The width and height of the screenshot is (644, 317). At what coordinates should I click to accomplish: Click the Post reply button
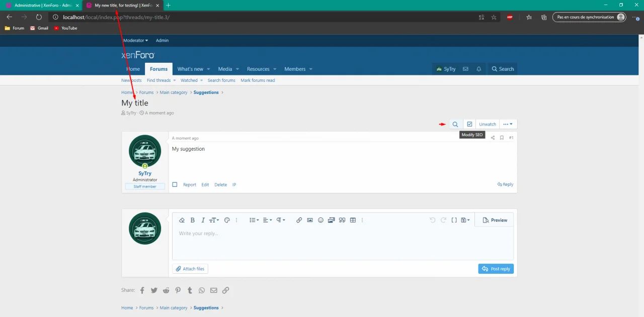coord(496,269)
